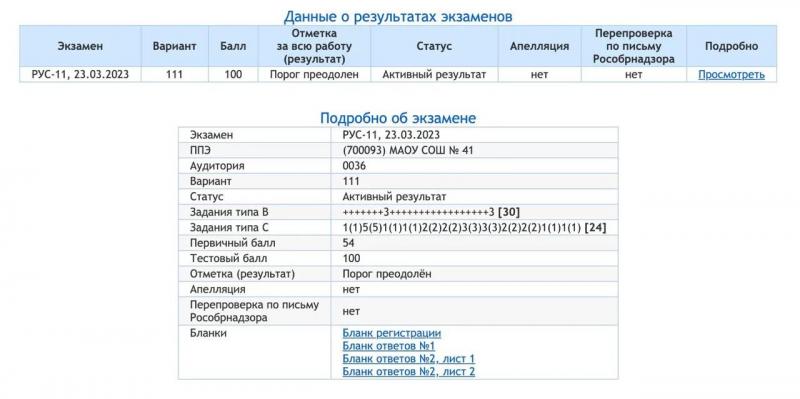This screenshot has height=399, width=800.
Task: Open Бланк ответов №2, лист 1
Action: (x=409, y=359)
